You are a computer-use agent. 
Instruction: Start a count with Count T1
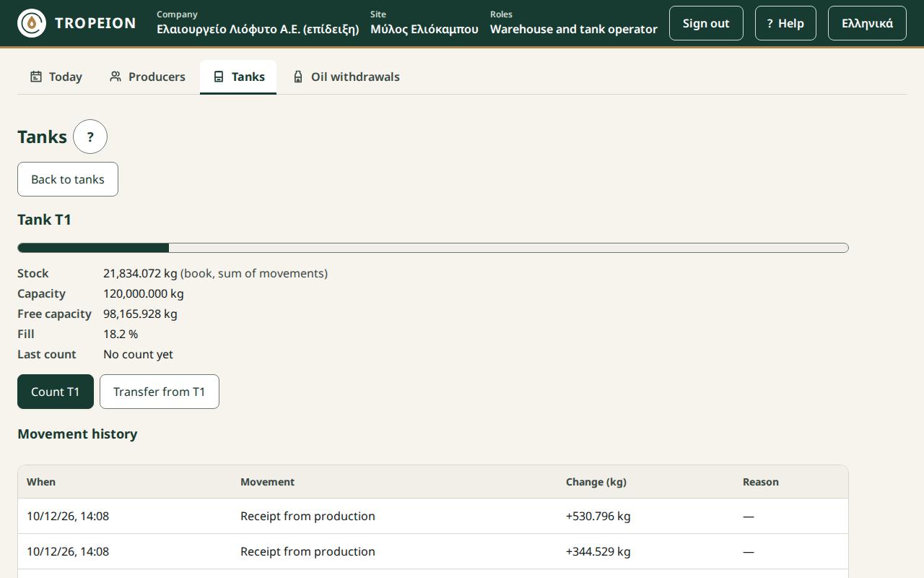tap(56, 392)
